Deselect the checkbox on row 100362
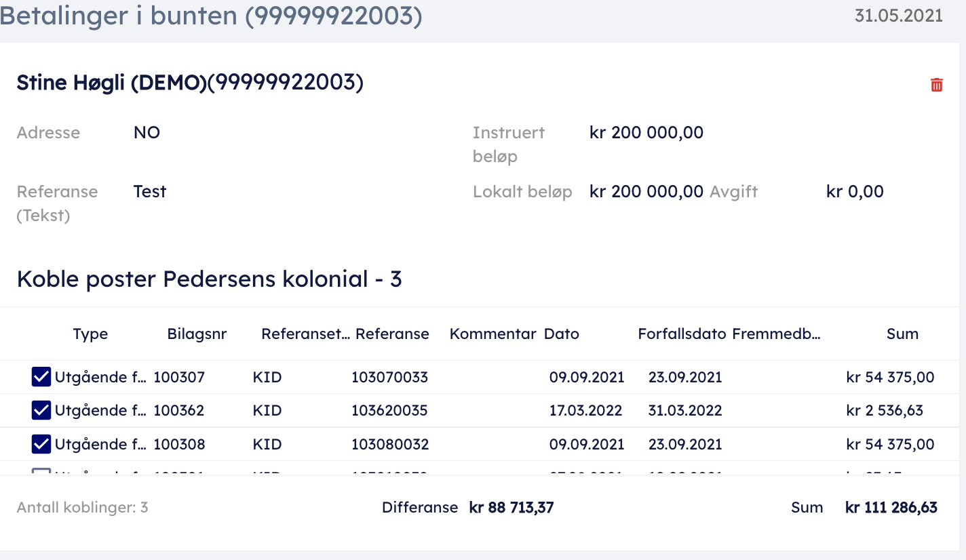The height and width of the screenshot is (560, 966). coord(41,410)
